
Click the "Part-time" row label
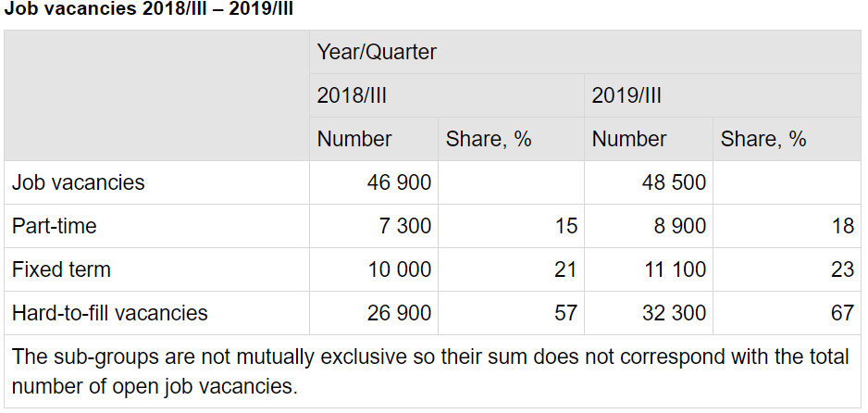(x=55, y=226)
